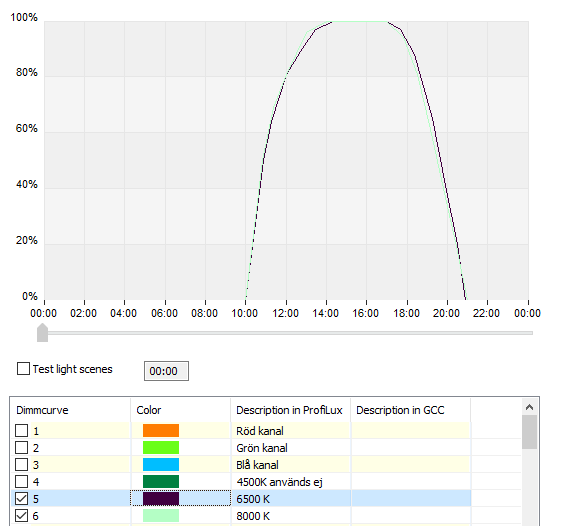Click the dark purple swatch for 6500 K

[161, 498]
